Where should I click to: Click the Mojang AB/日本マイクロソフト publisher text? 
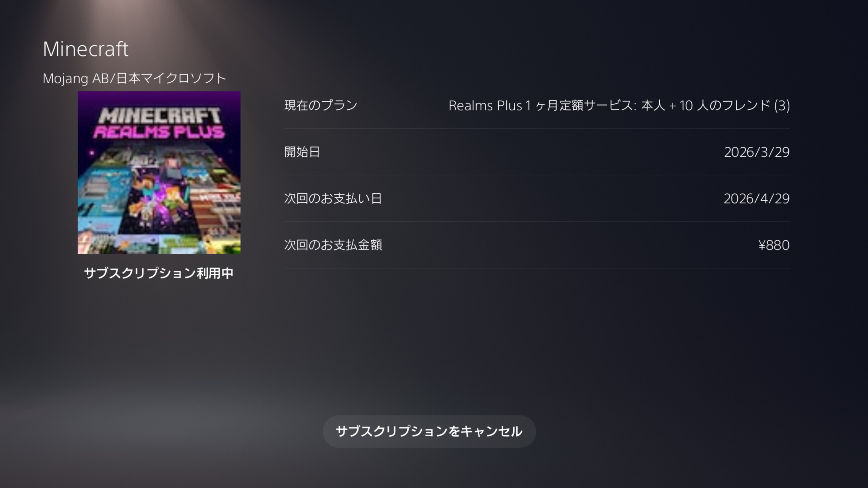click(134, 78)
